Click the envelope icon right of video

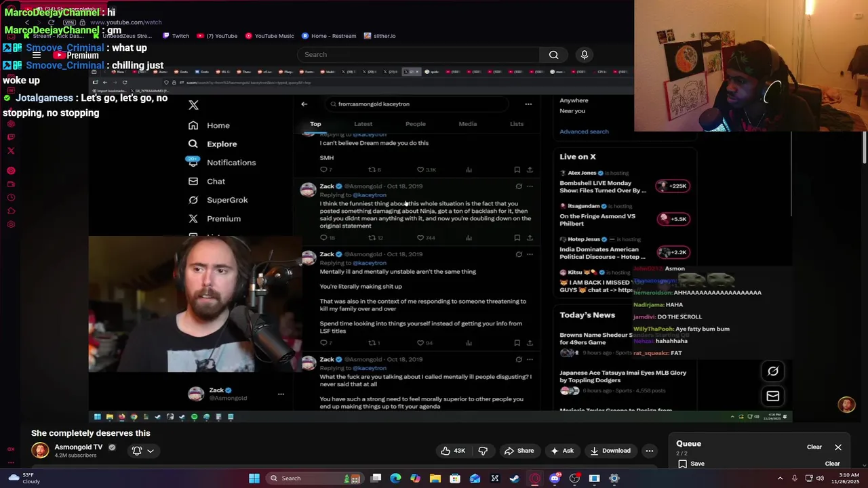tap(772, 396)
